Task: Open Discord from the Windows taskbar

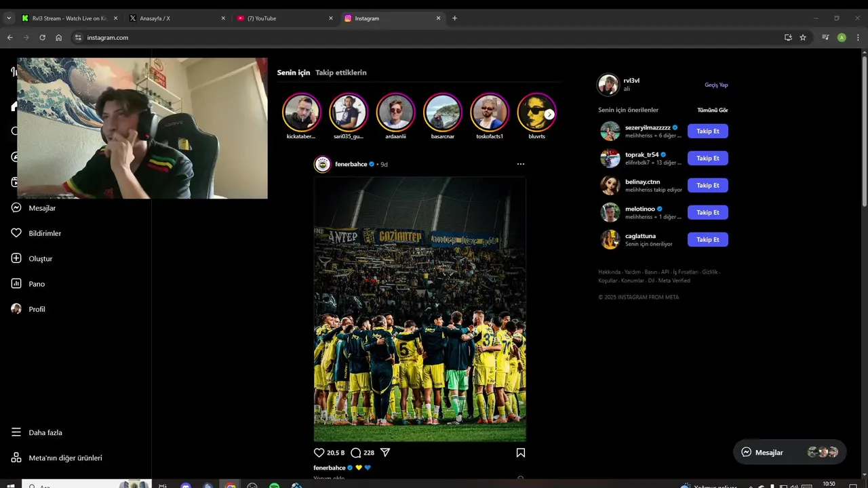Action: click(x=186, y=485)
